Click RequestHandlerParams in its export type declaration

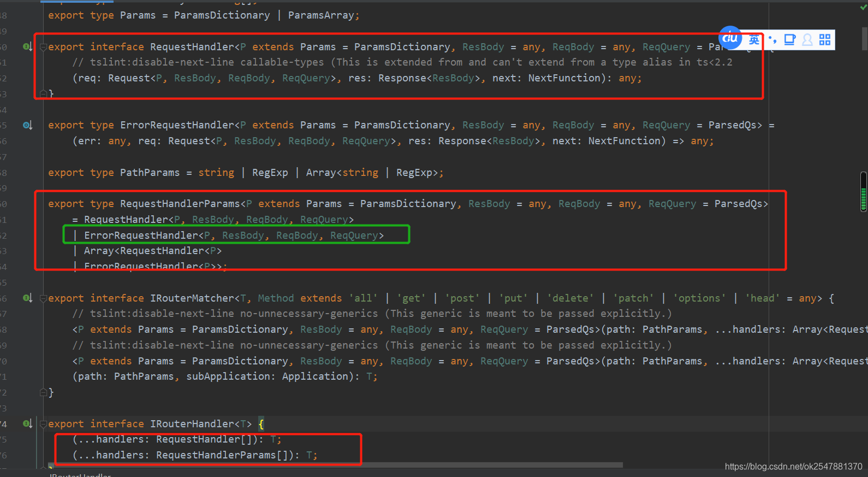180,204
